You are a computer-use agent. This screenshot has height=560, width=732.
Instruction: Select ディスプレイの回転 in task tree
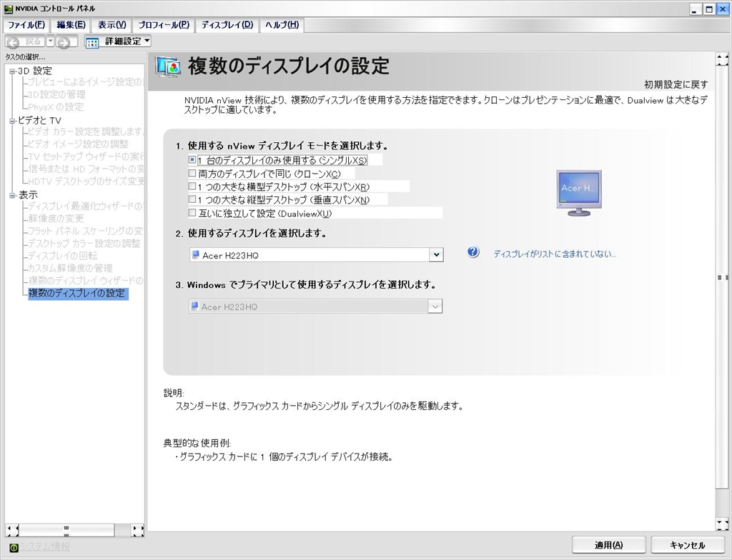tap(63, 256)
